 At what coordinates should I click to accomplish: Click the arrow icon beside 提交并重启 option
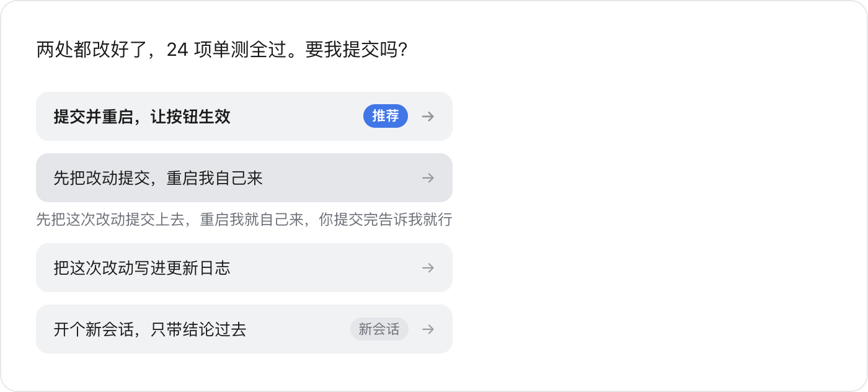pyautogui.click(x=428, y=117)
